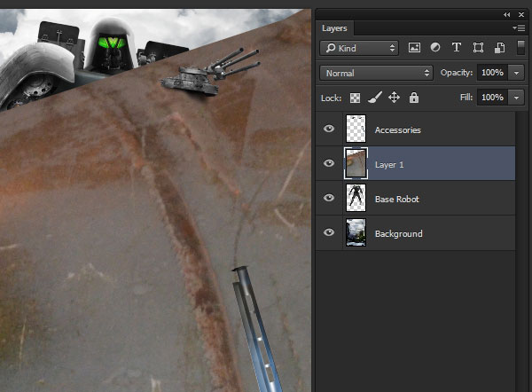The height and width of the screenshot is (392, 532).
Task: Click the Opacity 100% value field
Action: tap(492, 73)
